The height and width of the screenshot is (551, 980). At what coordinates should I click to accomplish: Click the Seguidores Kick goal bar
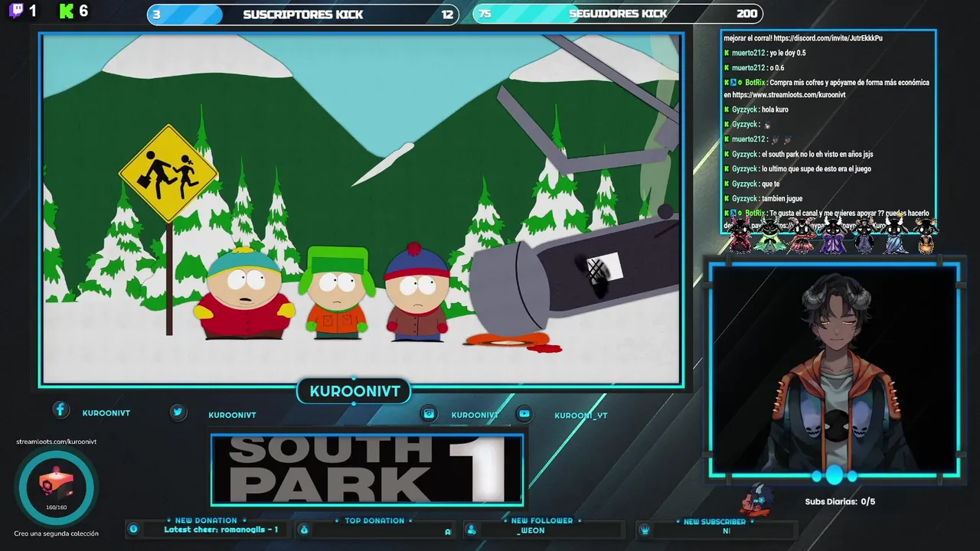[618, 13]
